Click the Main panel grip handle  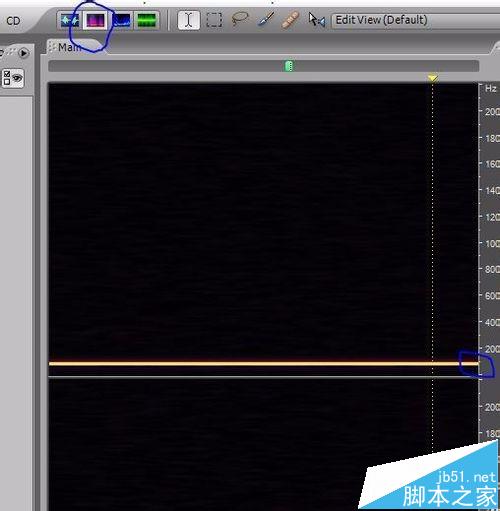pyautogui.click(x=52, y=47)
